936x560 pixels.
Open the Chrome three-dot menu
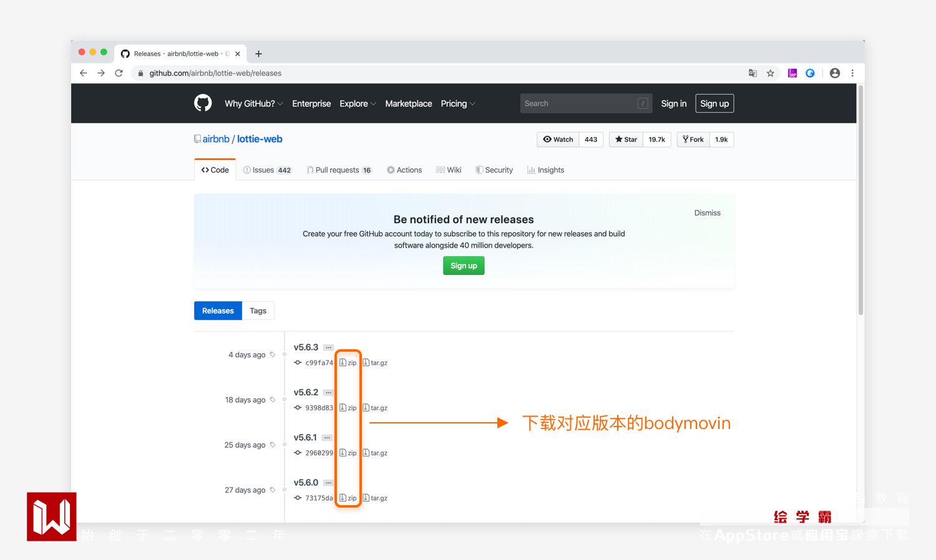(x=852, y=73)
